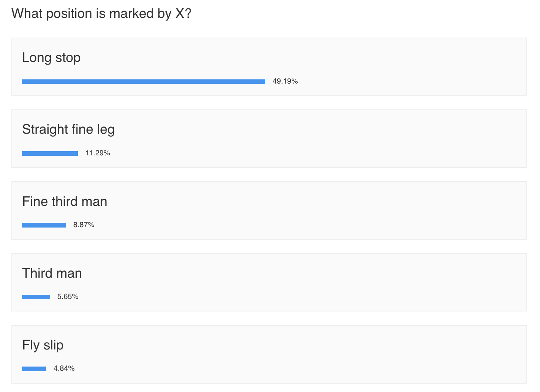Image resolution: width=540 pixels, height=392 pixels.
Task: Click the 8.87% percentage label
Action: 84,225
